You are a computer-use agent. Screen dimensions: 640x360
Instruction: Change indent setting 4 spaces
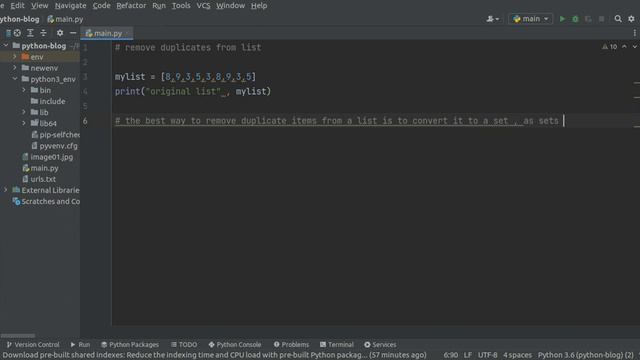click(x=517, y=355)
